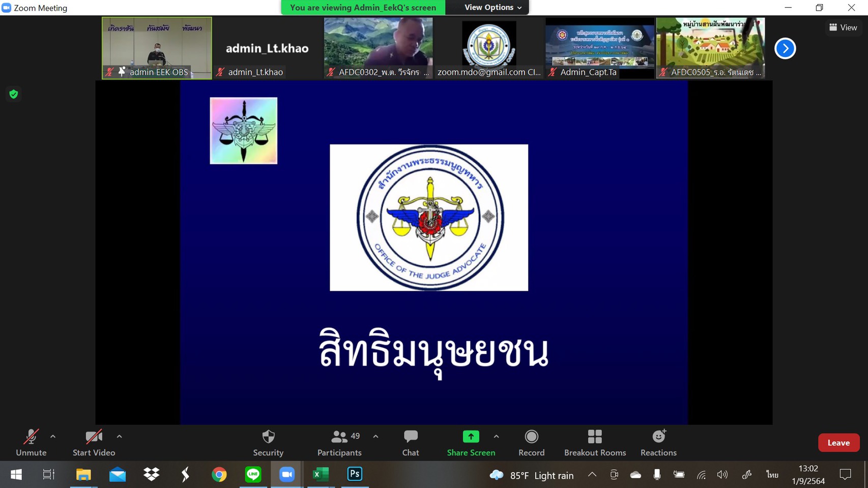Open View Options dropdown
This screenshot has height=488, width=868.
(x=493, y=7)
